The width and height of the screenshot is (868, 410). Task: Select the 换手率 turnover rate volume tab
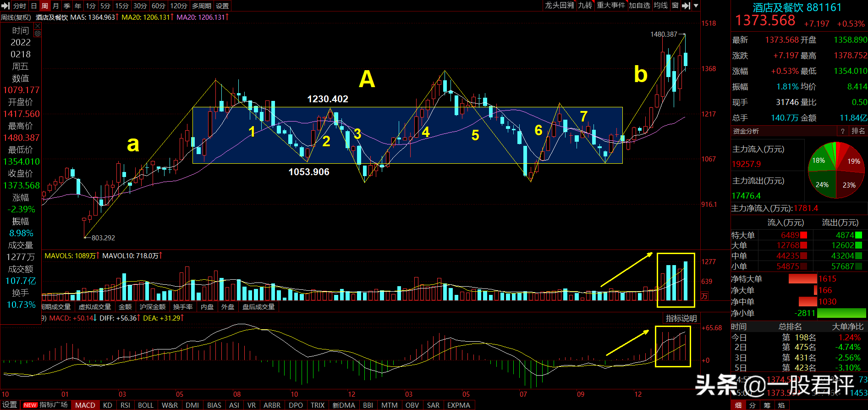pyautogui.click(x=182, y=307)
